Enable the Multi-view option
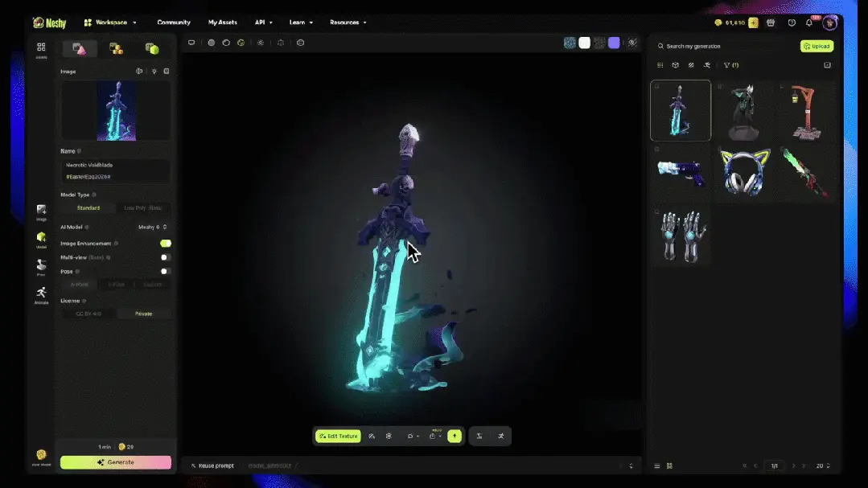This screenshot has width=868, height=488. pos(165,257)
